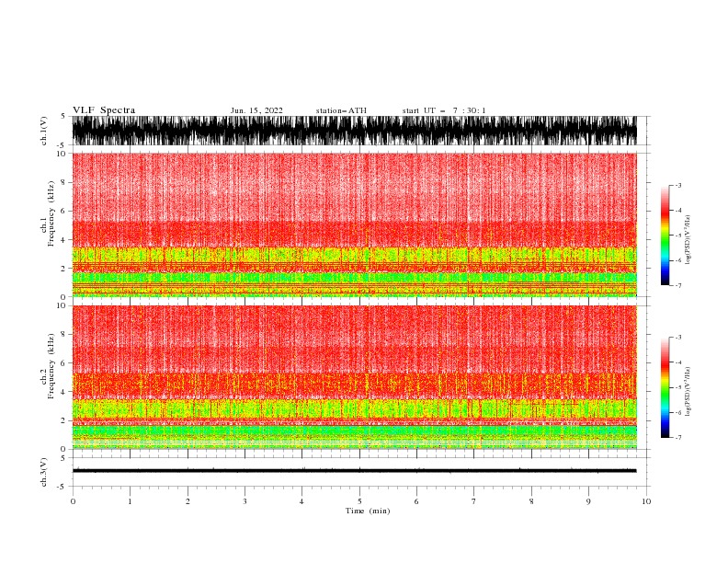
Task: Click inside the ch.1 frequency spectrogram
Action: coord(354,224)
